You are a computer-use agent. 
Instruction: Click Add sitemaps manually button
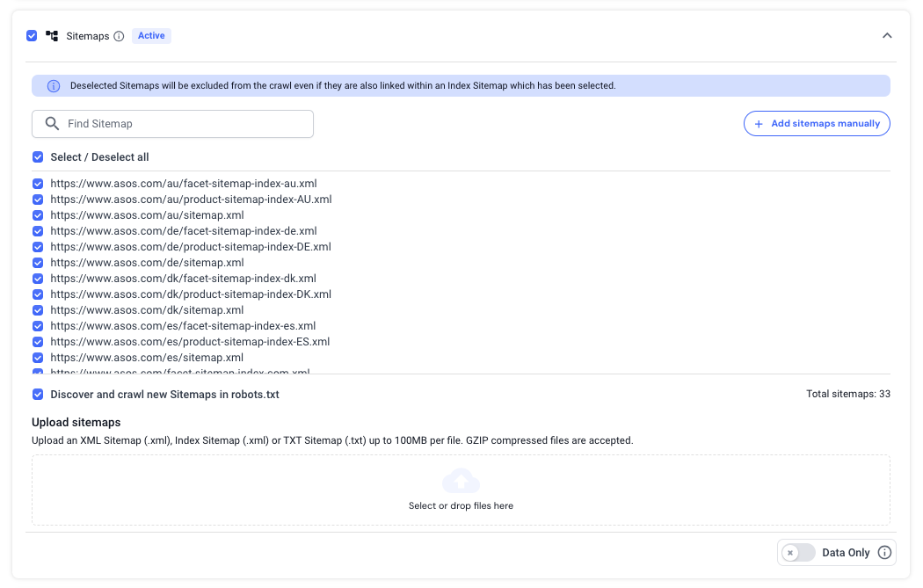[x=817, y=124]
